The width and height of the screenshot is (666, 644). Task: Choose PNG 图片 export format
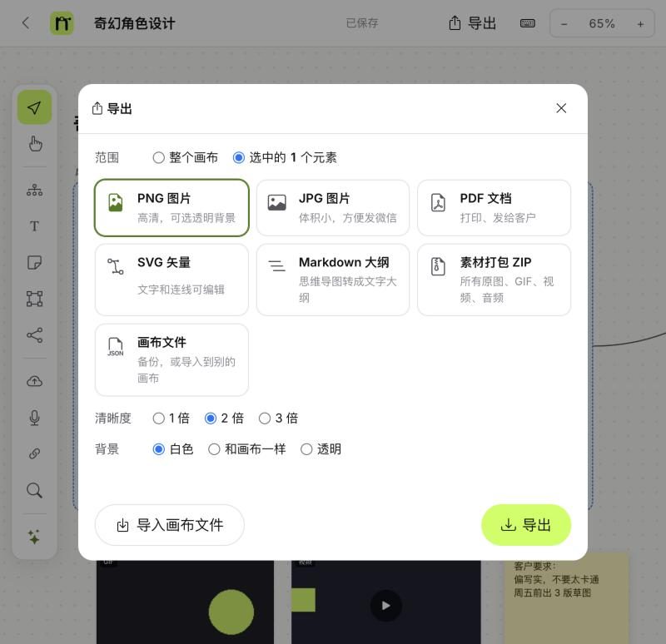171,207
